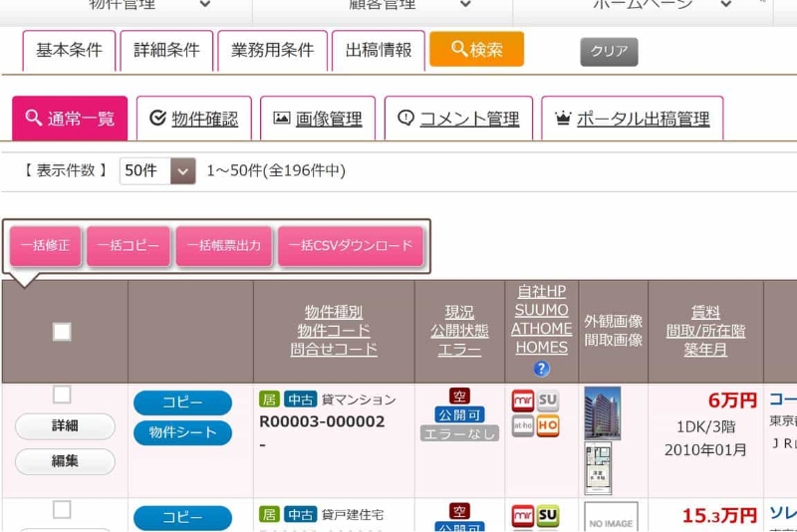Check the first property row checkbox

coord(62,395)
